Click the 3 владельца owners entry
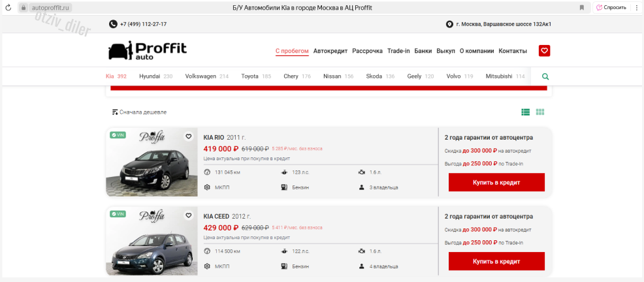Screen dimensions: 644x282 point(383,187)
